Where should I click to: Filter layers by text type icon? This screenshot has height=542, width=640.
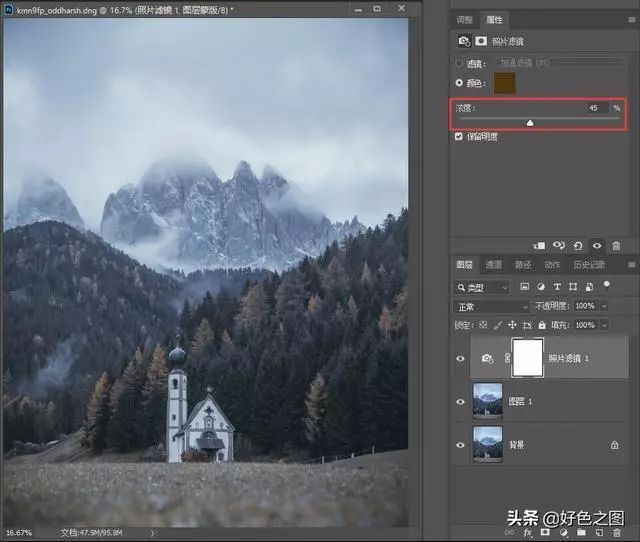557,287
